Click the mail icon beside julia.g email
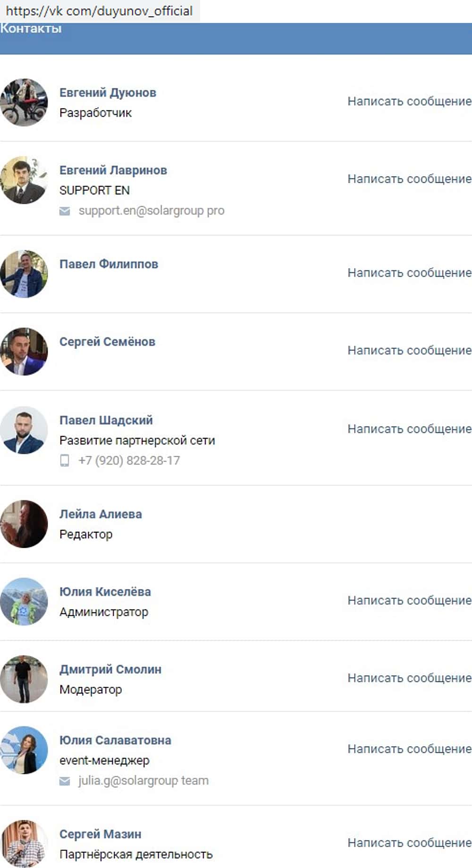Viewport: 472px width, 868px height. pyautogui.click(x=65, y=781)
